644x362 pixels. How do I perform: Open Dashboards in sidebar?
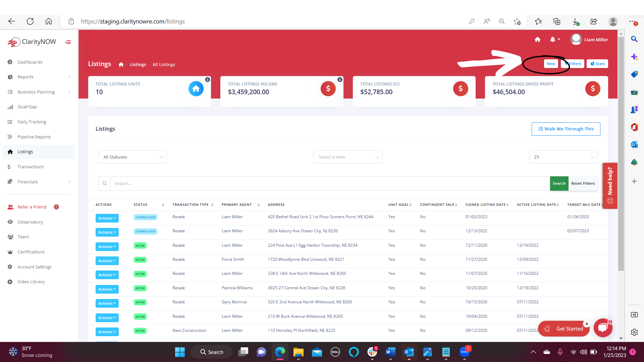[30, 62]
